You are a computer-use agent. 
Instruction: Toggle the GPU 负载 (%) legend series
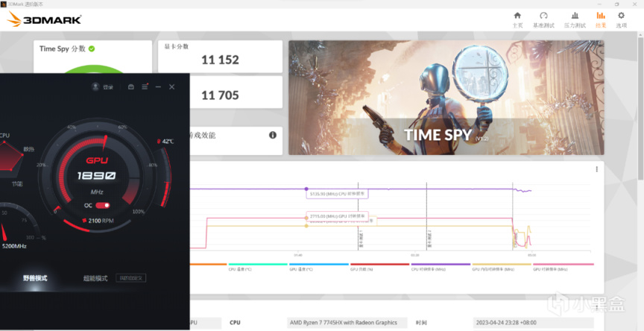click(x=379, y=267)
